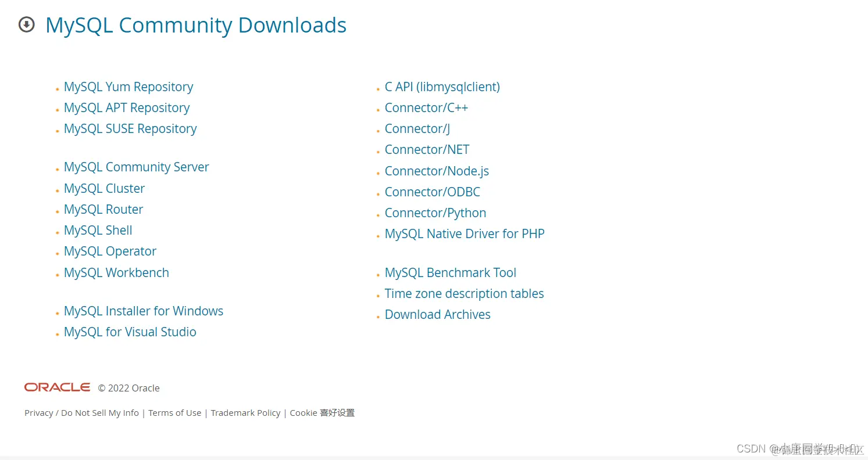This screenshot has height=460, width=868.
Task: Open Cookie 喜好设置 preferences link
Action: point(322,413)
